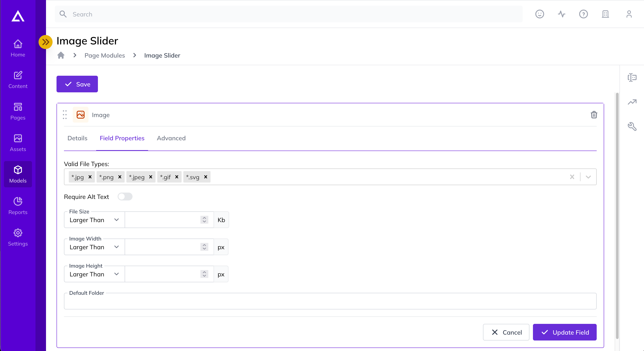The width and height of the screenshot is (644, 351).
Task: Open the user profile icon
Action: (629, 14)
